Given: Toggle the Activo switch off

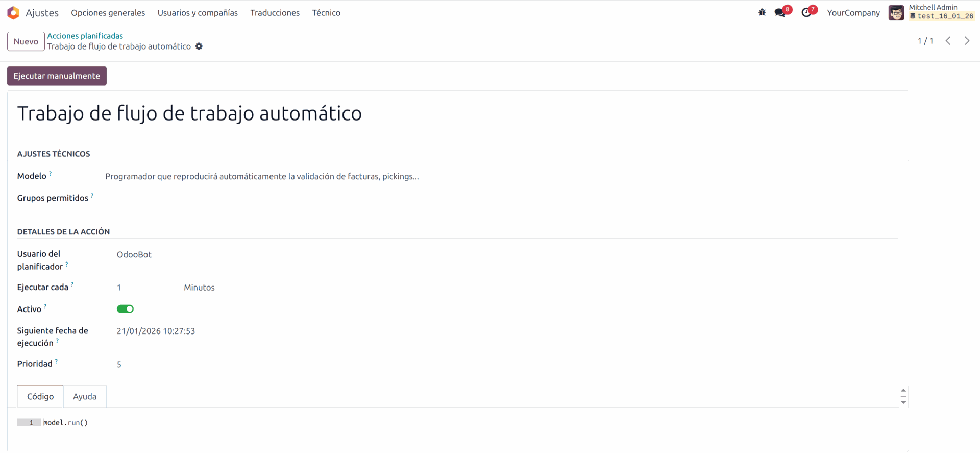Looking at the screenshot, I should pos(125,309).
